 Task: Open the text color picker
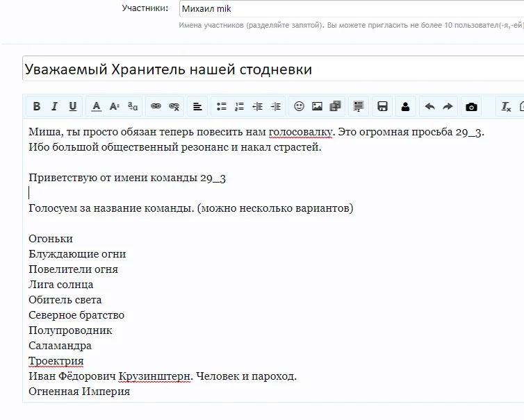click(x=96, y=106)
